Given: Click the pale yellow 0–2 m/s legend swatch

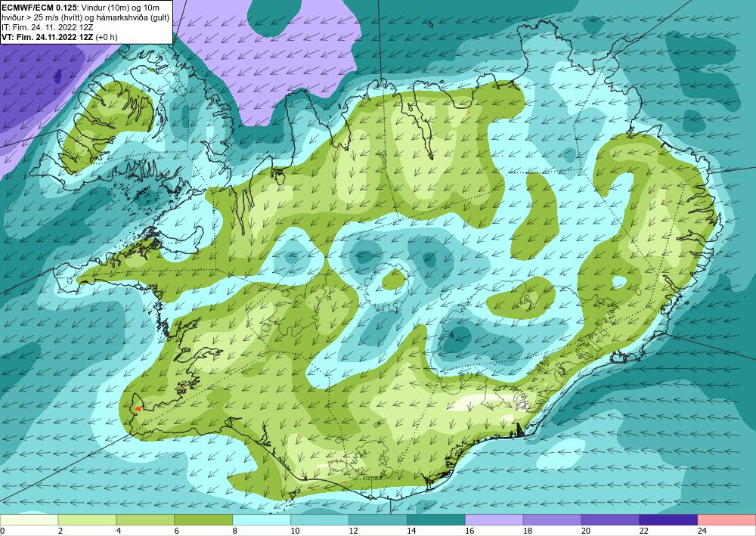Looking at the screenshot, I should click(x=29, y=520).
